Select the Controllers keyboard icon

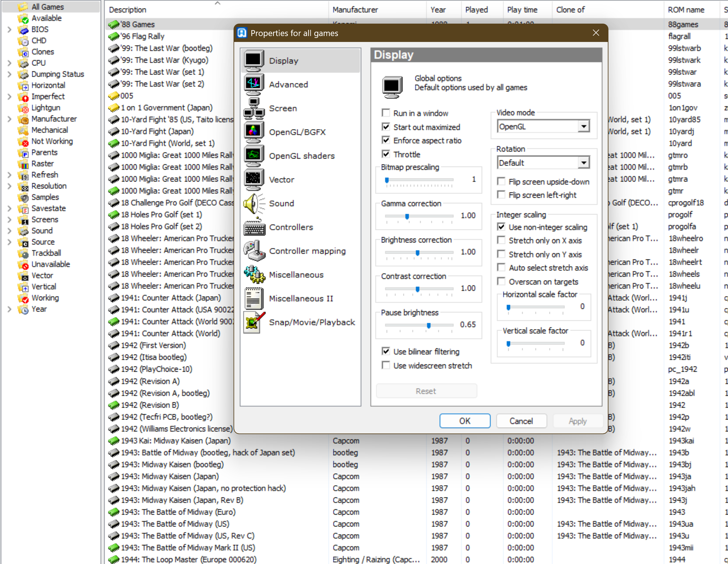click(x=254, y=227)
